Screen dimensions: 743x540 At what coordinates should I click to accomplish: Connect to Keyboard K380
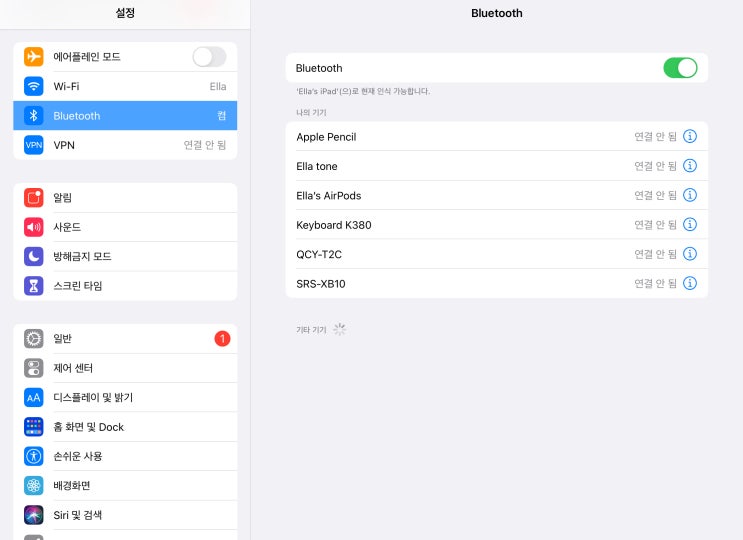(x=497, y=225)
